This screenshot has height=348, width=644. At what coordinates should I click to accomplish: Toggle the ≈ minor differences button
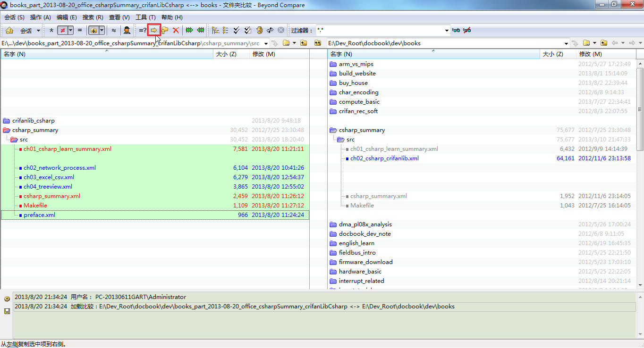pyautogui.click(x=114, y=31)
